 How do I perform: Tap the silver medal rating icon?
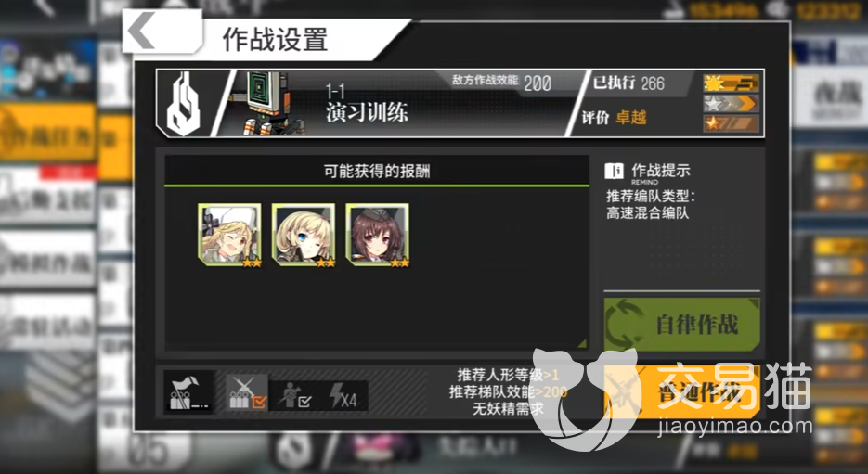pyautogui.click(x=731, y=104)
